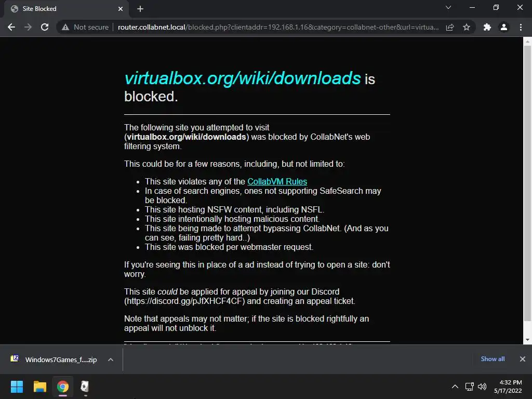Image resolution: width=532 pixels, height=399 pixels.
Task: Expand the Windows7Games download options chevron
Action: [x=111, y=360]
